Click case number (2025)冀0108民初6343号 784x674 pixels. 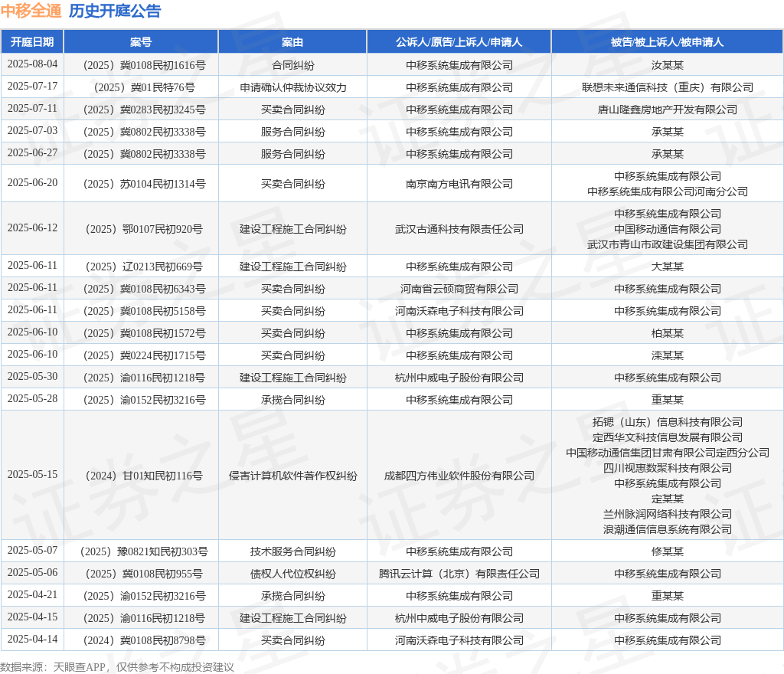[x=144, y=289]
